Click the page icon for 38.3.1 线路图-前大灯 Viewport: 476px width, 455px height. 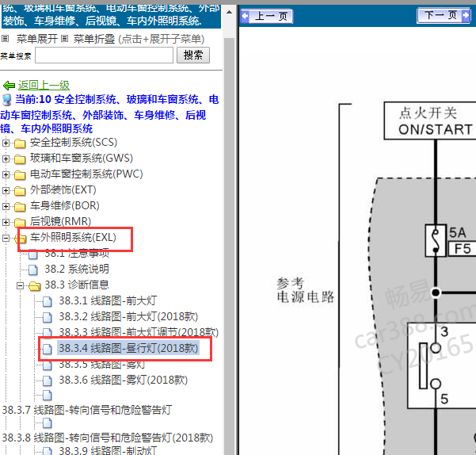click(48, 301)
